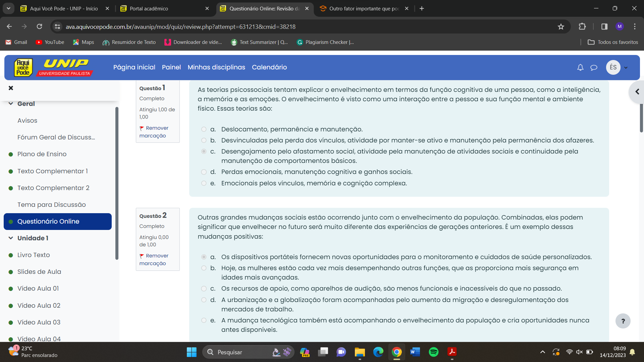Open Chrome extensions puzzle icon
The image size is (644, 362).
click(582, 26)
